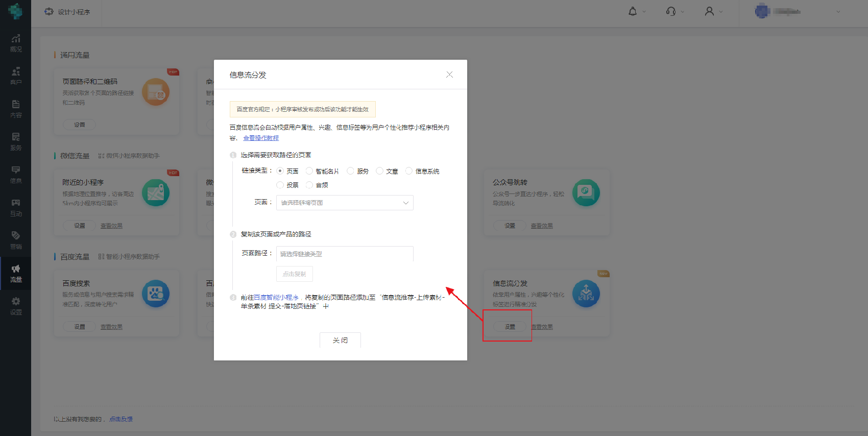Click 设置 under 信息流分发 card
Screen dimensions: 868x436
coord(510,327)
